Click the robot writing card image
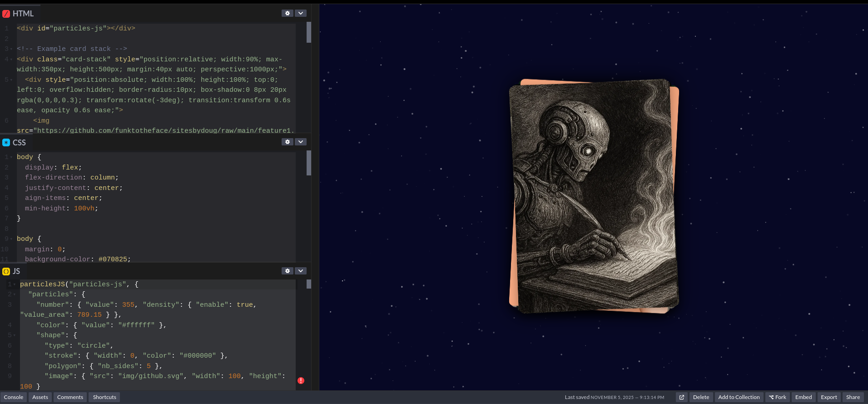868x404 pixels. tap(594, 196)
